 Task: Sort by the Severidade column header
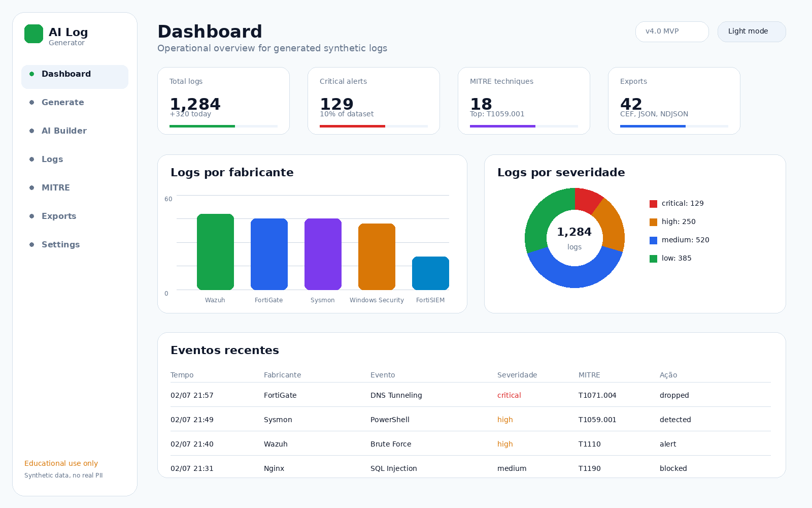(517, 375)
